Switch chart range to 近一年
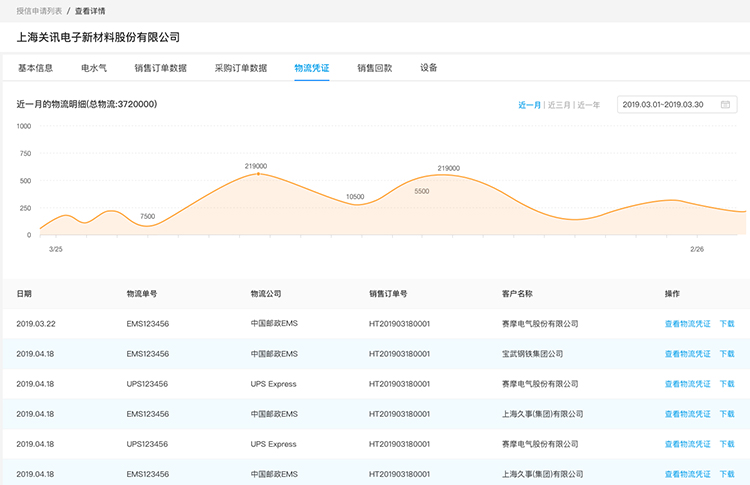The height and width of the screenshot is (485, 750). [x=589, y=105]
